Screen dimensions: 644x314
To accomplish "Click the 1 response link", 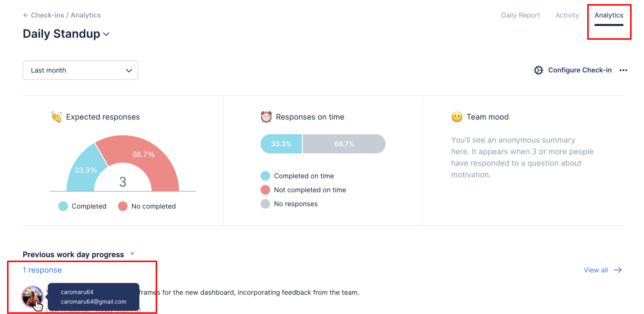I will pos(42,270).
